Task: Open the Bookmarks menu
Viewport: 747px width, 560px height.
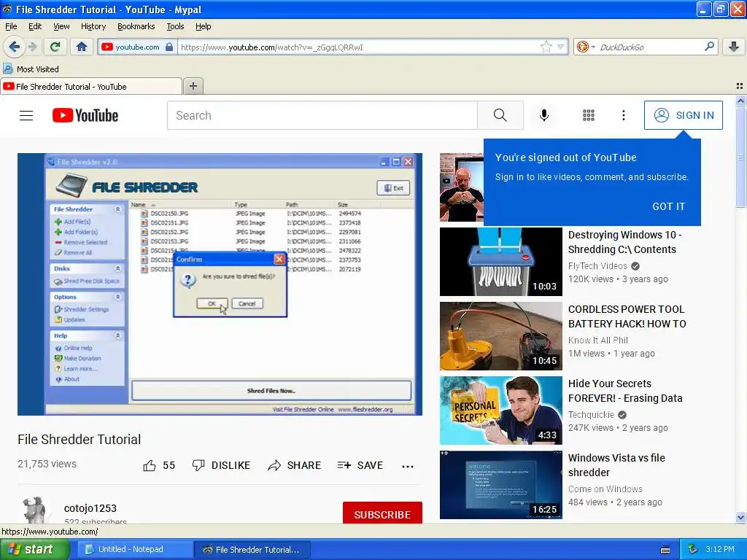Action: (136, 26)
